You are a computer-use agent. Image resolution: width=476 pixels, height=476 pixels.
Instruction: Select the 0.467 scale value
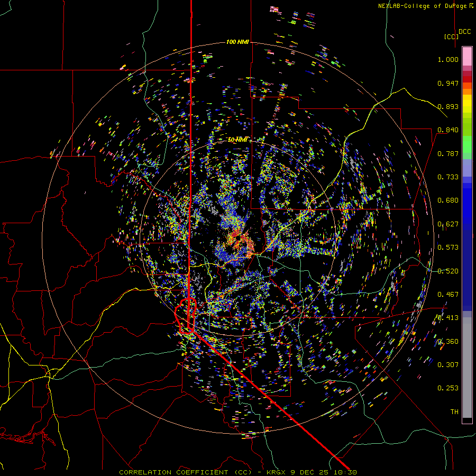pyautogui.click(x=448, y=295)
